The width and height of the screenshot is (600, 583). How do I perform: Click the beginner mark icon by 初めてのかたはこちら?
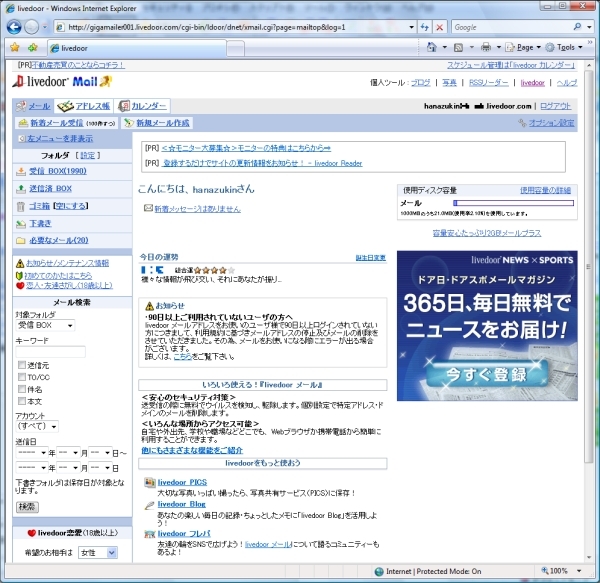(20, 275)
